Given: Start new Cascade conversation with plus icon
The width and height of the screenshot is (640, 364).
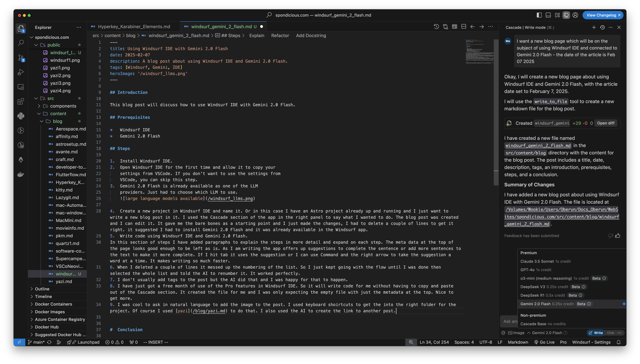Looking at the screenshot, I should pos(594,27).
